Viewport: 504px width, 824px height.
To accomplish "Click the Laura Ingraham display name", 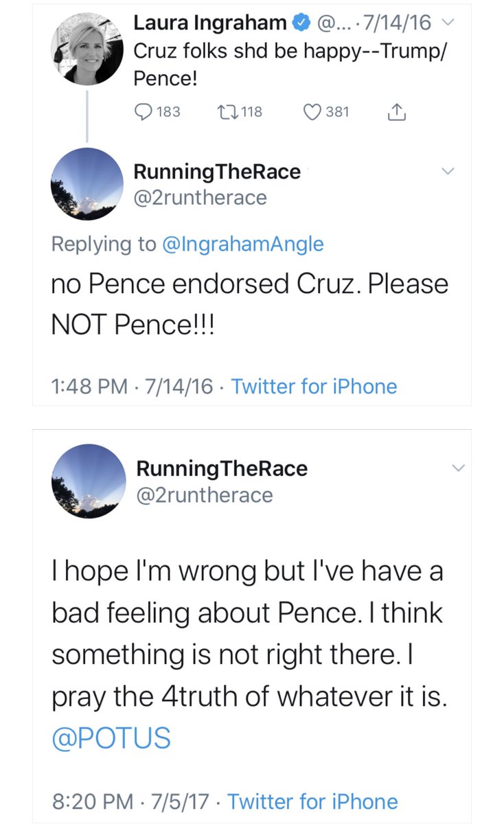I will tap(209, 23).
